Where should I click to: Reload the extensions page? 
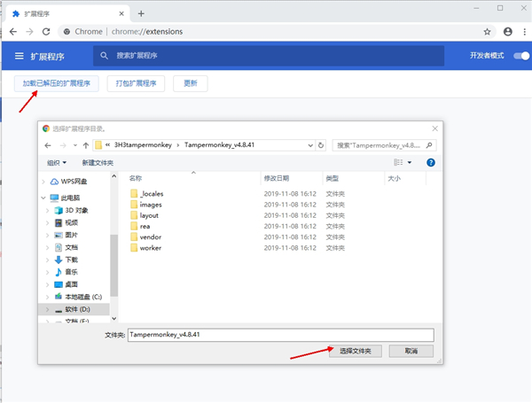point(45,31)
